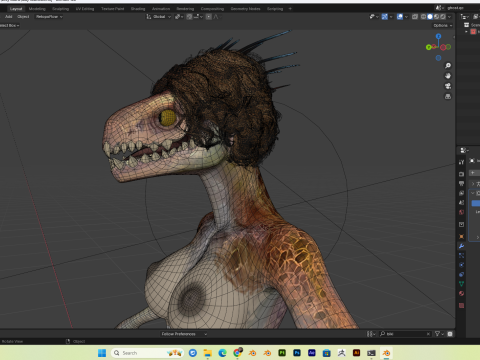The image size is (480, 360).
Task: Open the snapping options dropdown
Action: pos(198,17)
